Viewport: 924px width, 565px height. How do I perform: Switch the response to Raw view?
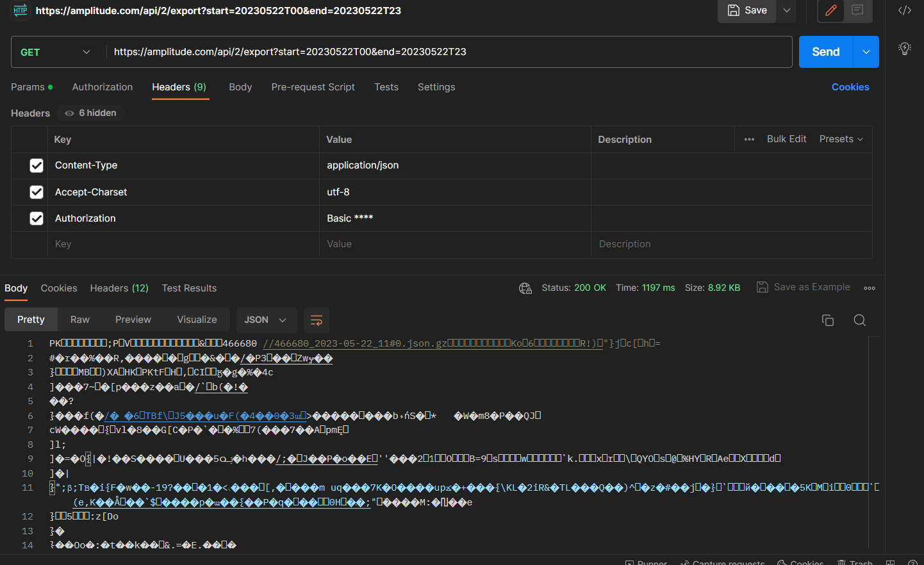(x=80, y=320)
